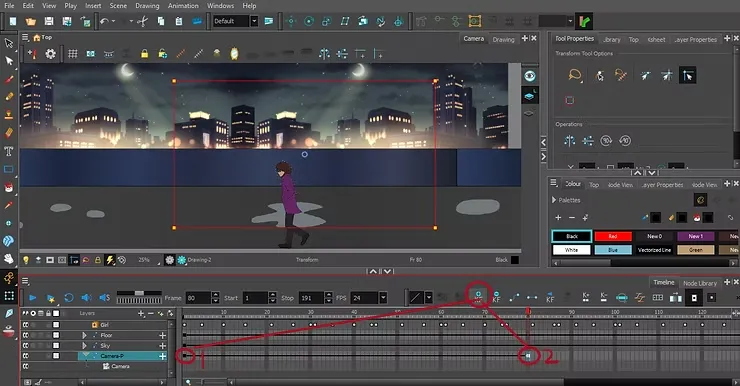Switch to the Drawing view tab
Viewport: 740px width, 386px height.
(x=504, y=39)
